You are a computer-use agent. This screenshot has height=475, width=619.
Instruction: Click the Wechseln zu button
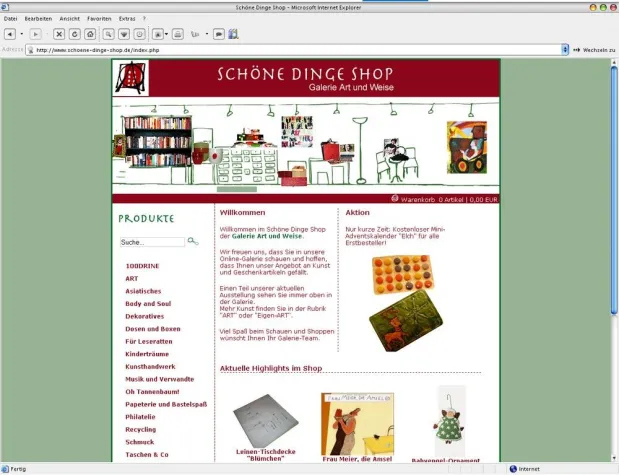click(x=592, y=48)
